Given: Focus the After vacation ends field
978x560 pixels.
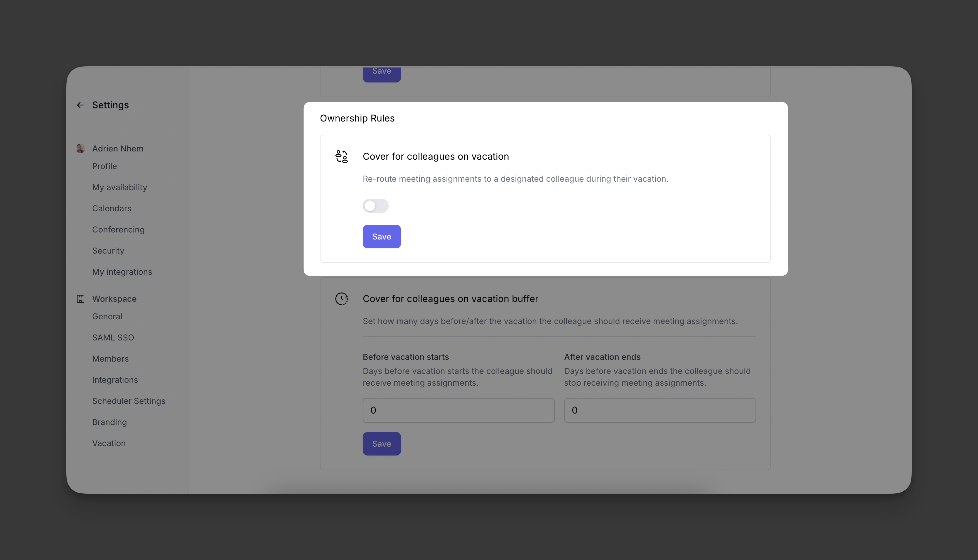Looking at the screenshot, I should click(x=660, y=410).
